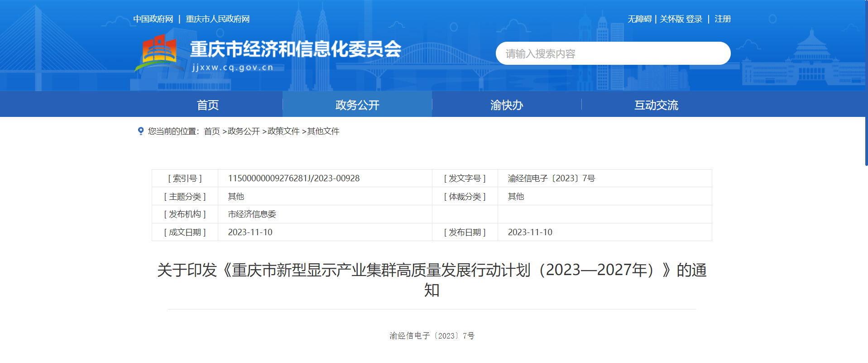The image size is (868, 363).
Task: Open the 首页 navigation tab
Action: coord(208,105)
